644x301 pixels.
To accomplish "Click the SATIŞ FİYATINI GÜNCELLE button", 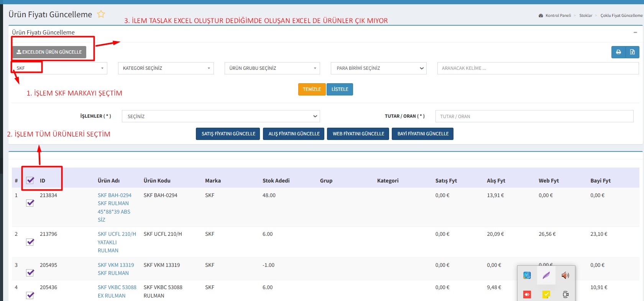I will (x=228, y=134).
